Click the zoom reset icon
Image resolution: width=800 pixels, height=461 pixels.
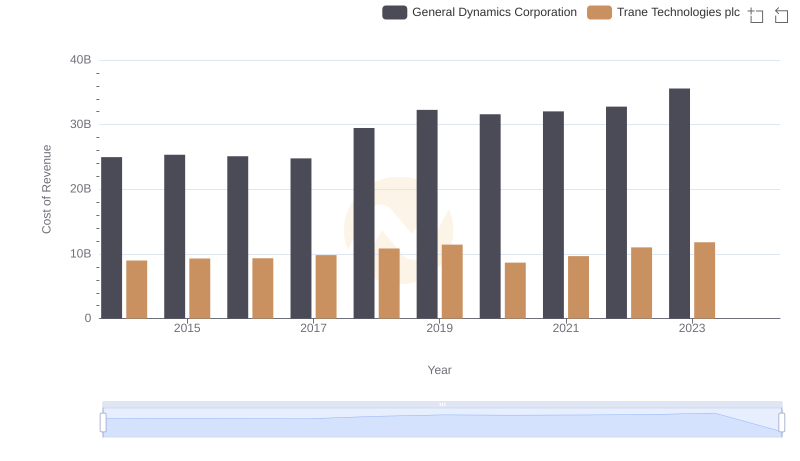click(x=781, y=15)
